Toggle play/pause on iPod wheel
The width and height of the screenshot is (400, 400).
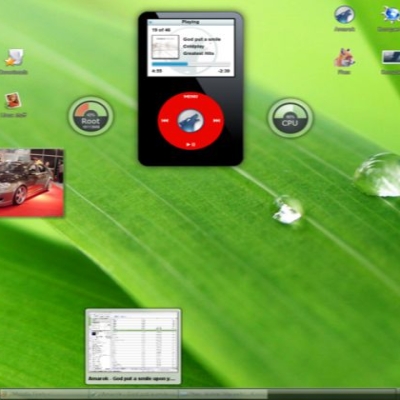[x=191, y=145]
